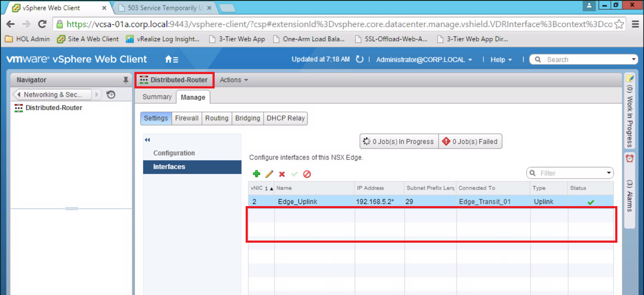Expand the Filter dropdown arrow

[609, 173]
